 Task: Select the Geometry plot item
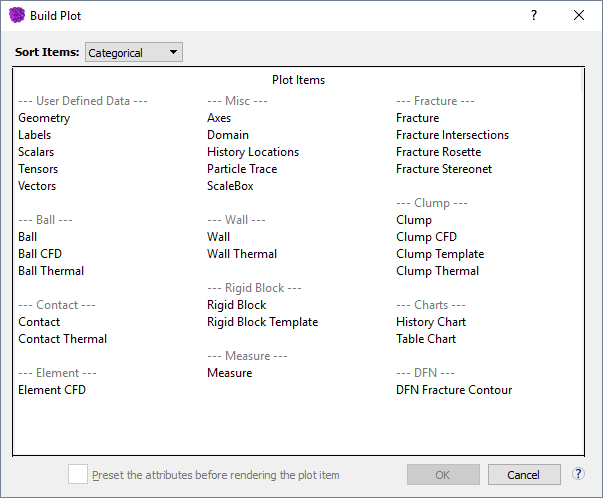click(x=44, y=118)
